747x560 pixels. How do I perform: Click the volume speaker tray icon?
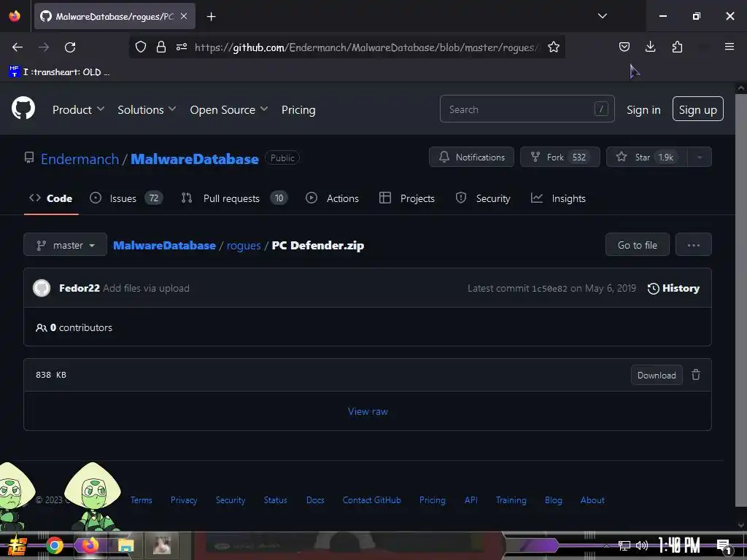(642, 545)
